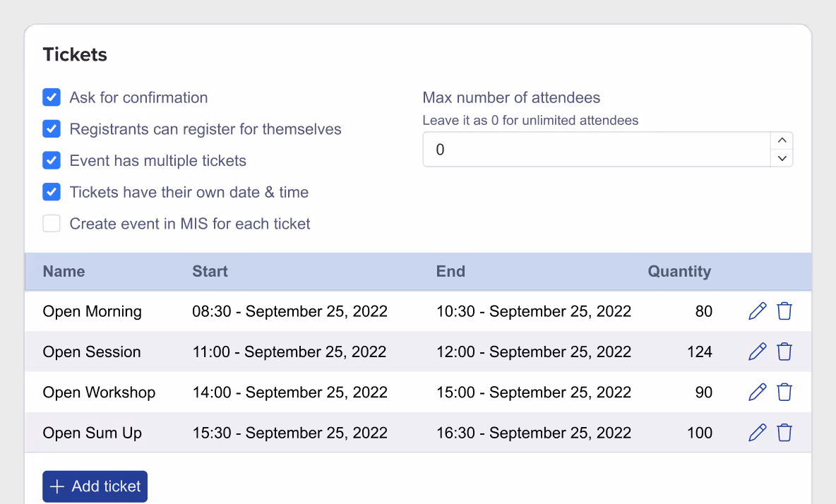Delete the Open Sum Up ticket
The image size is (836, 504).
(x=784, y=433)
